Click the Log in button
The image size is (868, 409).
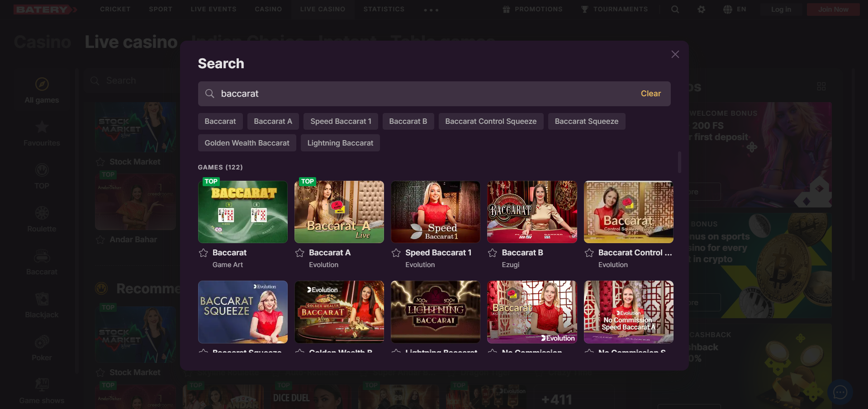pyautogui.click(x=781, y=9)
